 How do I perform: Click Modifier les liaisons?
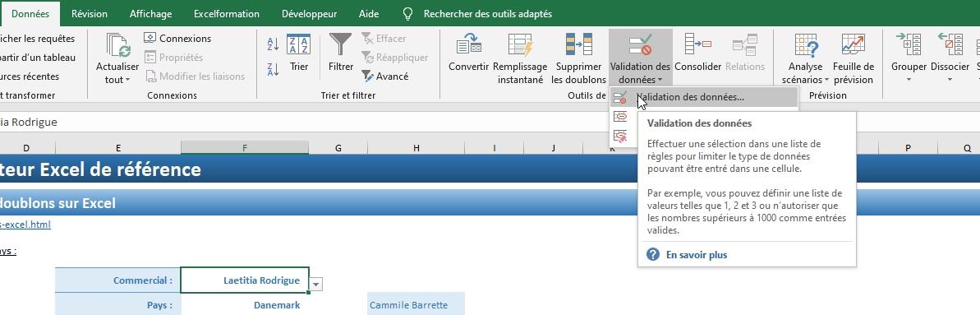(195, 76)
